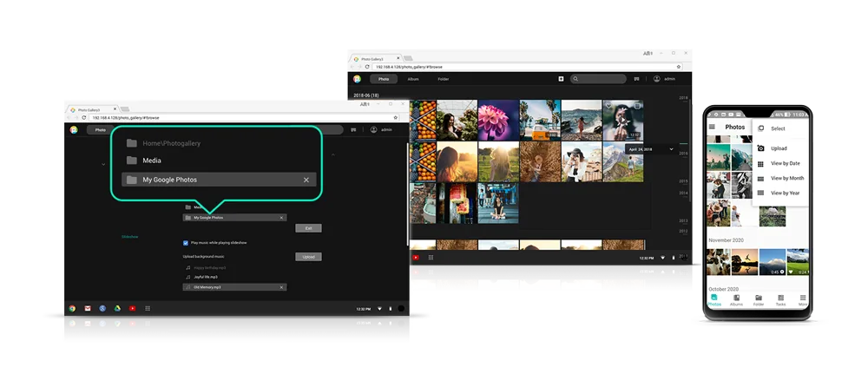
Task: Tick select box on girl video thumbnail
Action: coord(637,105)
